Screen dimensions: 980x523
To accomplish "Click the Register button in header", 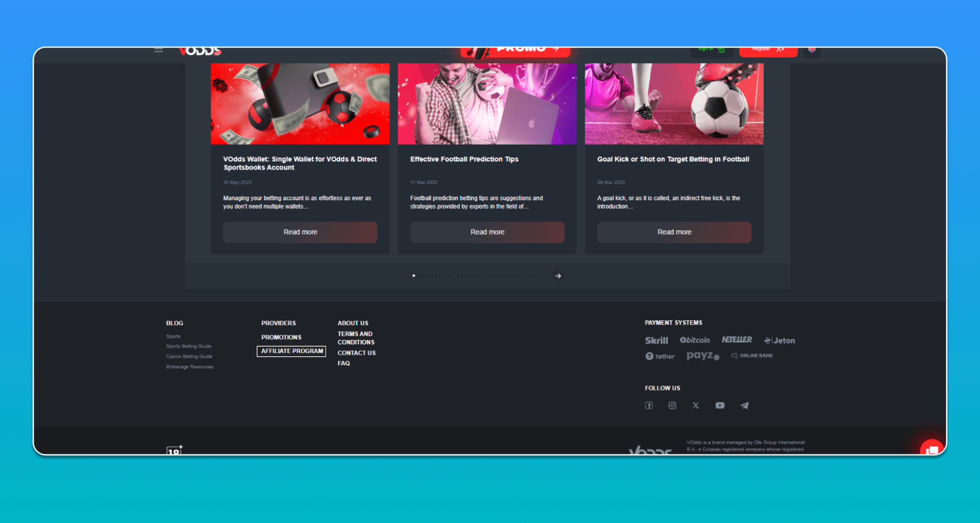I will tap(768, 51).
